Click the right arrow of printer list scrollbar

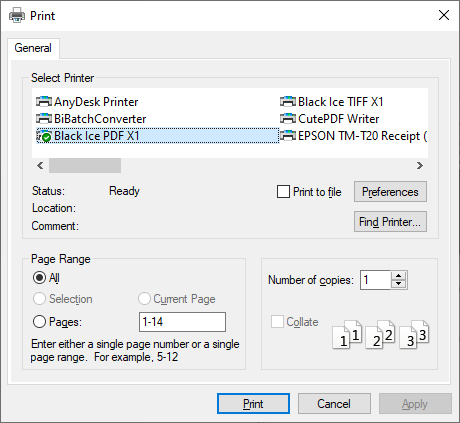click(x=420, y=165)
